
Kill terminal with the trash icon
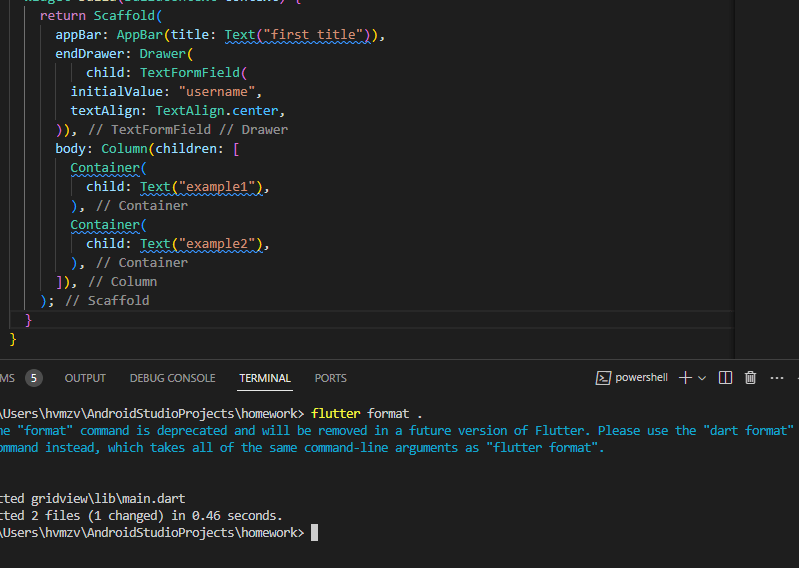click(750, 377)
